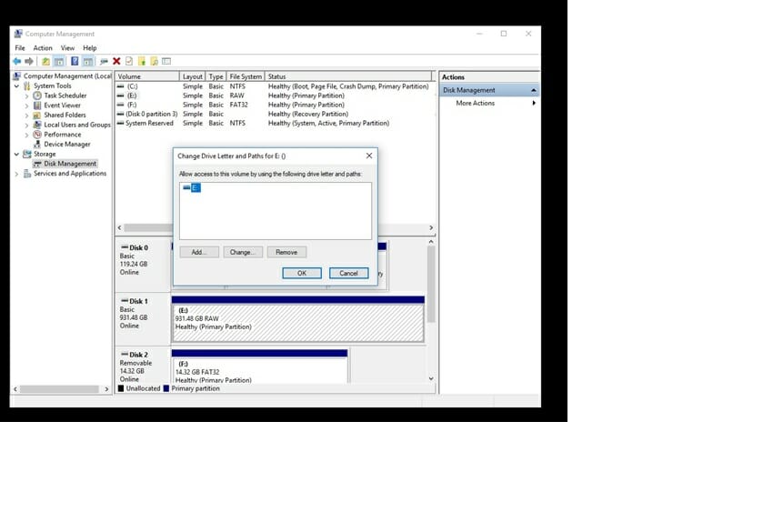Viewport: 773px width, 532px height.
Task: Click the tree pane horizontal scrollbar right arrow
Action: click(x=106, y=389)
